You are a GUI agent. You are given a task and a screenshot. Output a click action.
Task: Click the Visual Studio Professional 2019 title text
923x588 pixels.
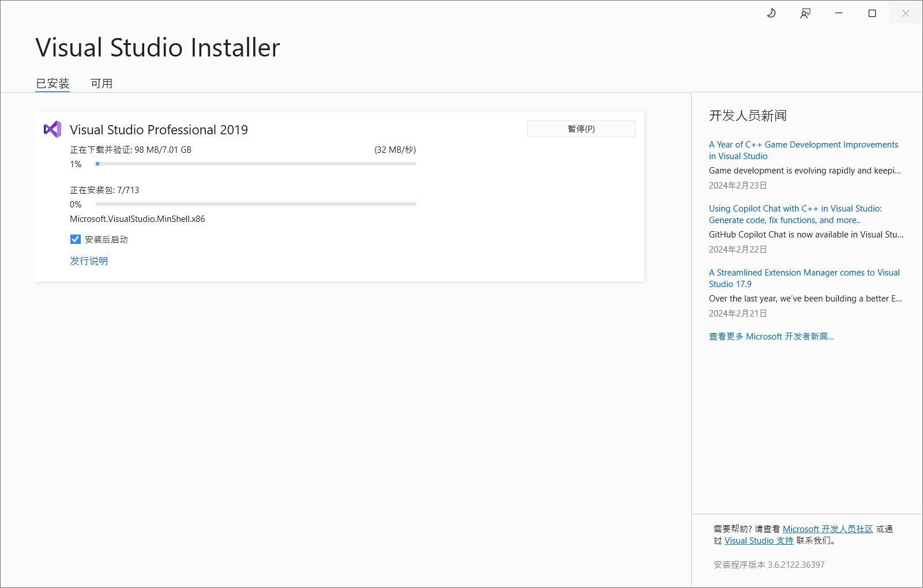[158, 129]
